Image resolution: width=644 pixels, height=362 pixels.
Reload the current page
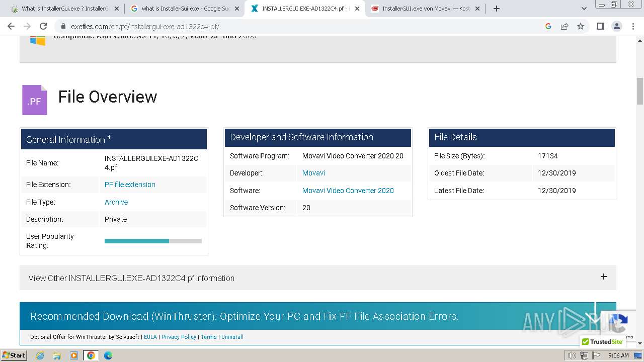(43, 26)
